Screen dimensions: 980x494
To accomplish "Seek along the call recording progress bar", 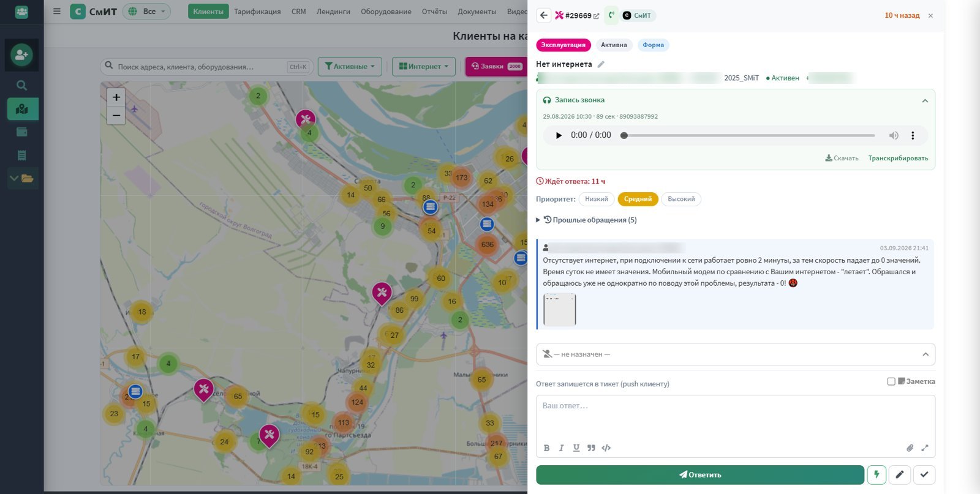I will (749, 135).
